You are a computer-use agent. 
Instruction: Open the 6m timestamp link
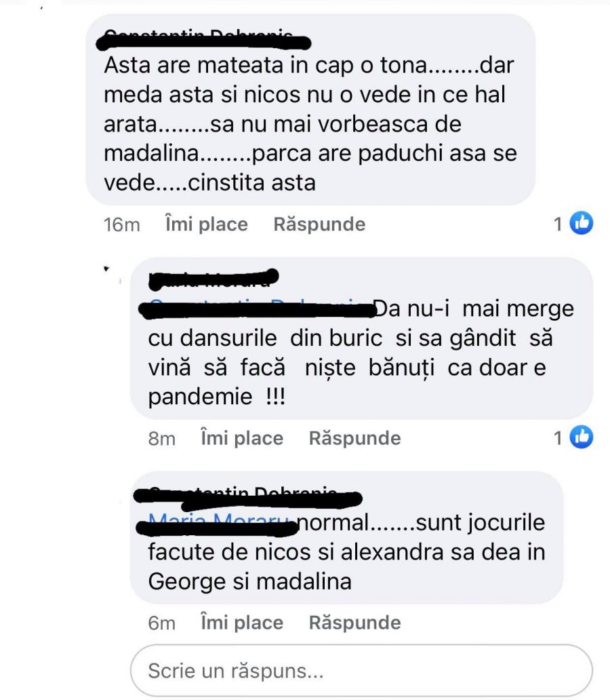(x=161, y=623)
